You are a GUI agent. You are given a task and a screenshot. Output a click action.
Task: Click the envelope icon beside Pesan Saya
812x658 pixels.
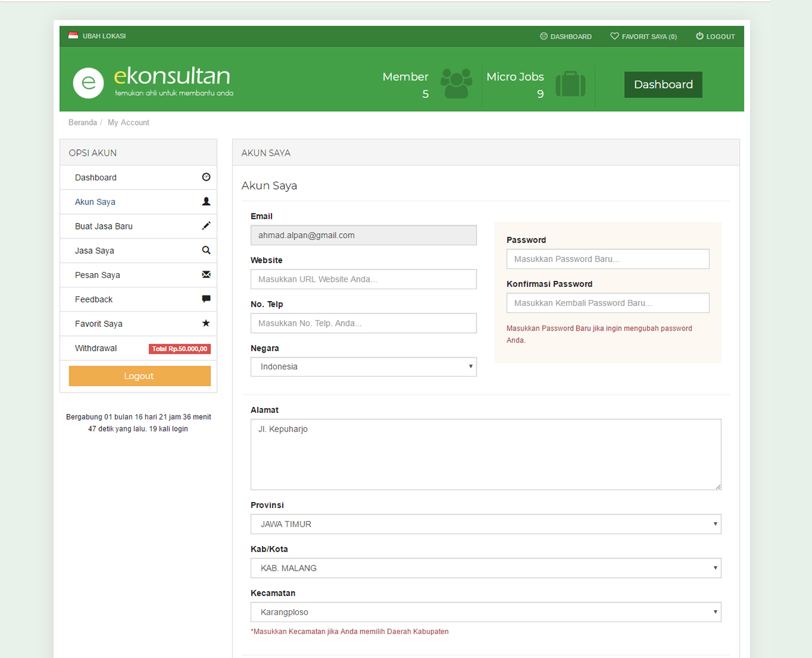[206, 275]
